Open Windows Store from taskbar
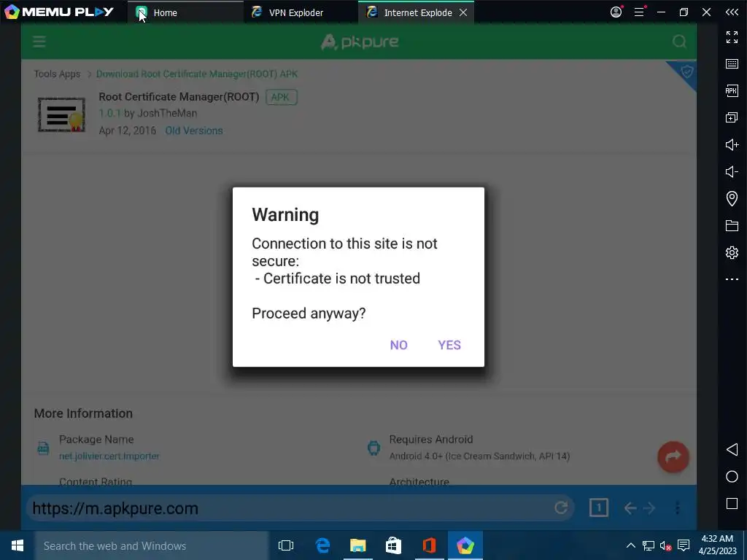 393,545
